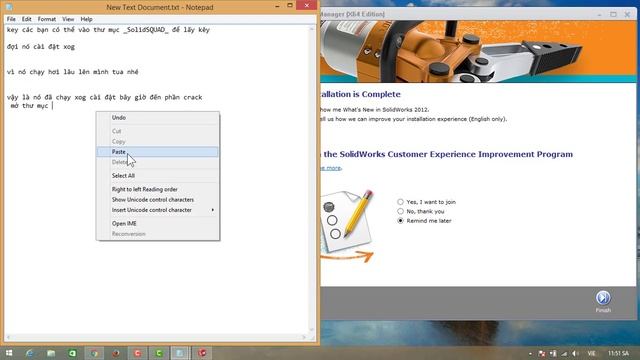Click '_SolidSQUAD_' in the Notepad first line
Screen dimensions: 640x360
click(146, 30)
